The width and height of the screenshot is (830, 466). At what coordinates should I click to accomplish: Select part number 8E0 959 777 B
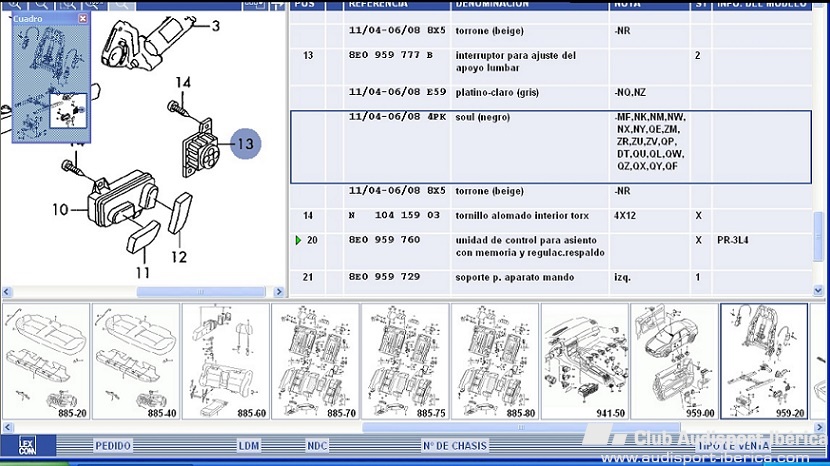(x=391, y=55)
